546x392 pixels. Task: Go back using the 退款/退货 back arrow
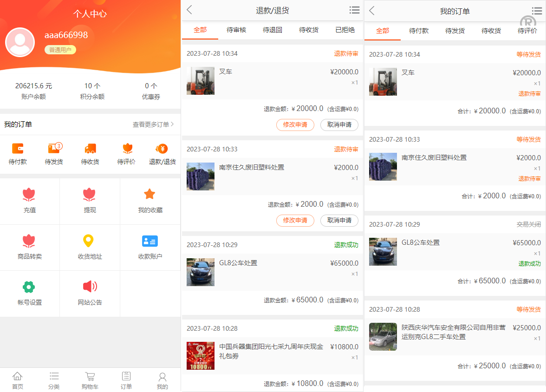pyautogui.click(x=190, y=10)
